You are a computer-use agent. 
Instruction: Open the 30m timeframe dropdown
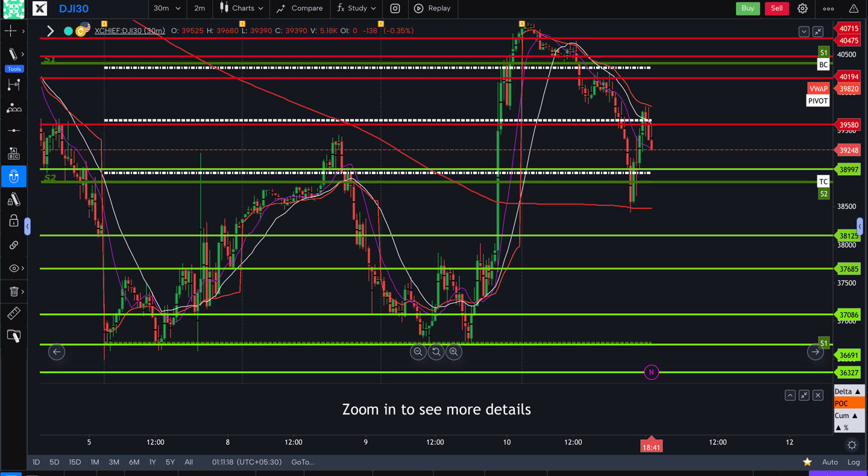point(167,8)
